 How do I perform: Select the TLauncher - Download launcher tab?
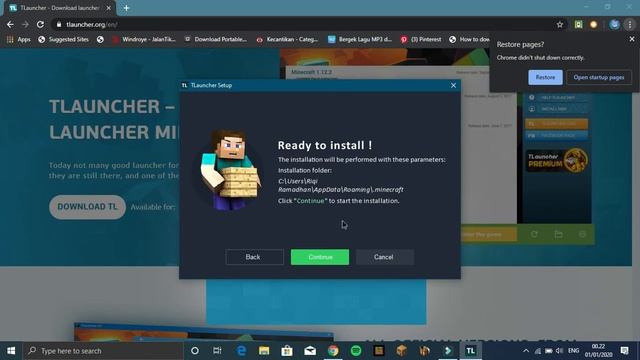point(60,8)
